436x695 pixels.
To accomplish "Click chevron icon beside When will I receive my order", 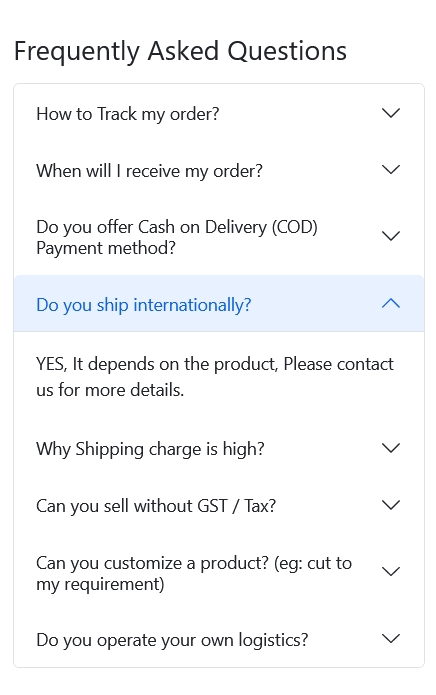I will (x=390, y=170).
